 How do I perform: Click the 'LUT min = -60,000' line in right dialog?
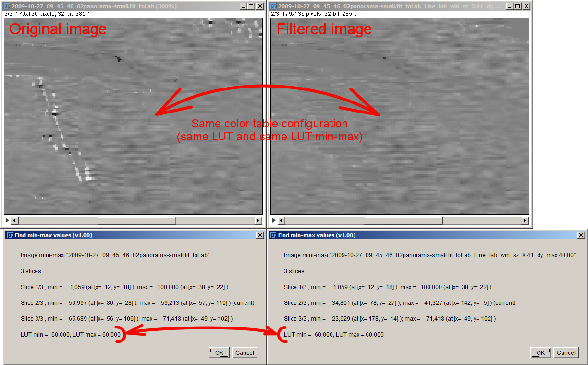(x=334, y=334)
